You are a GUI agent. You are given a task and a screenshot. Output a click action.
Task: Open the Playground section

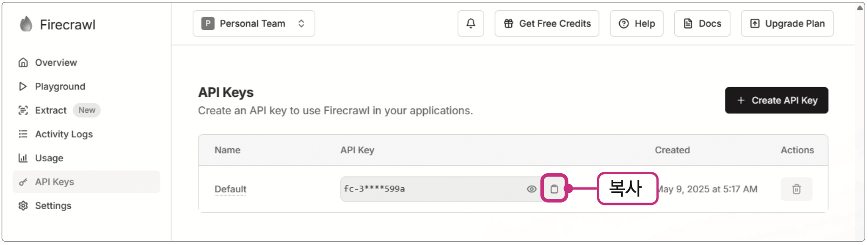click(x=60, y=86)
